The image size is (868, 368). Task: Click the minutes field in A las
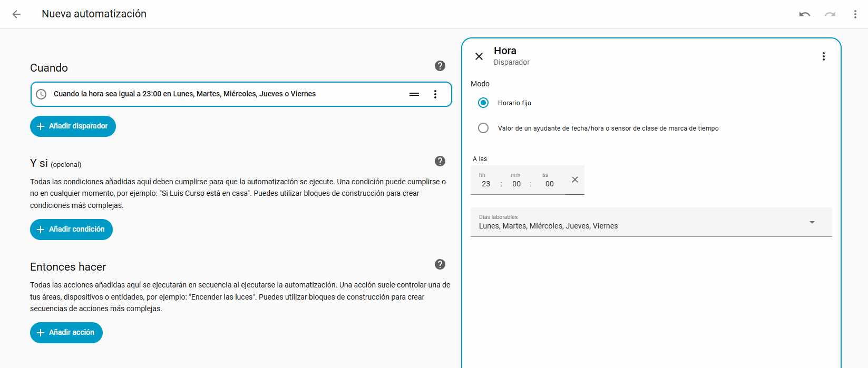pos(516,184)
